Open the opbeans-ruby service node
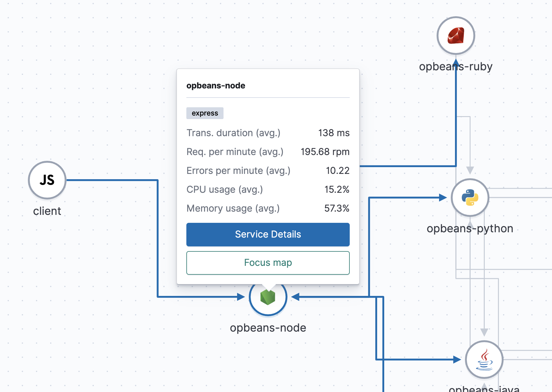Screen dimensions: 552x392 [456, 35]
